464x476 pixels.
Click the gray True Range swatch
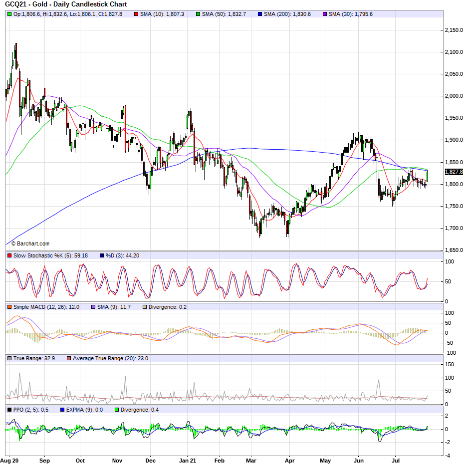(9, 358)
